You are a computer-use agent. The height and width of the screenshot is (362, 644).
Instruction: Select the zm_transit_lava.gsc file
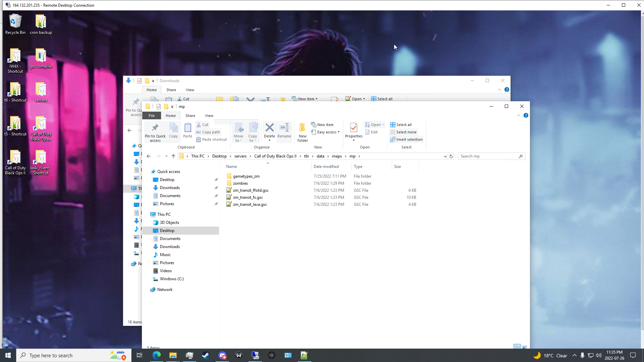250,204
